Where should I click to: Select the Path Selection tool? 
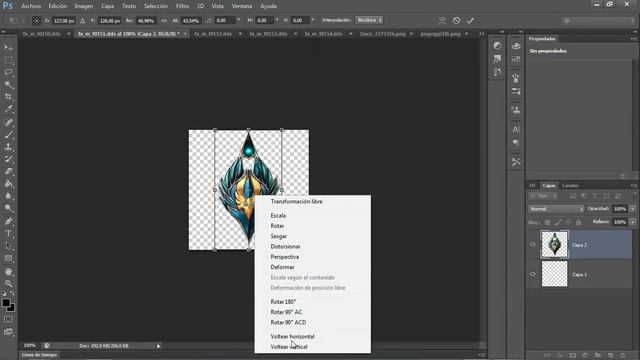(8, 246)
